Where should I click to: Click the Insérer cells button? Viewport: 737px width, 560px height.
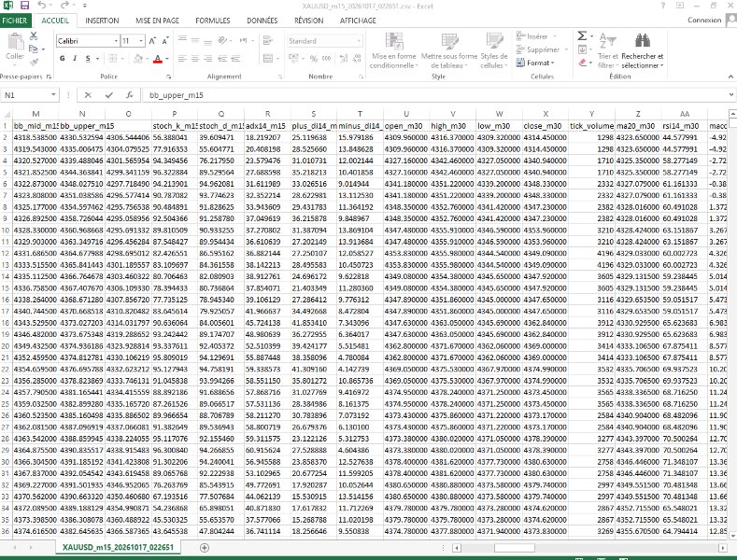tap(536, 36)
